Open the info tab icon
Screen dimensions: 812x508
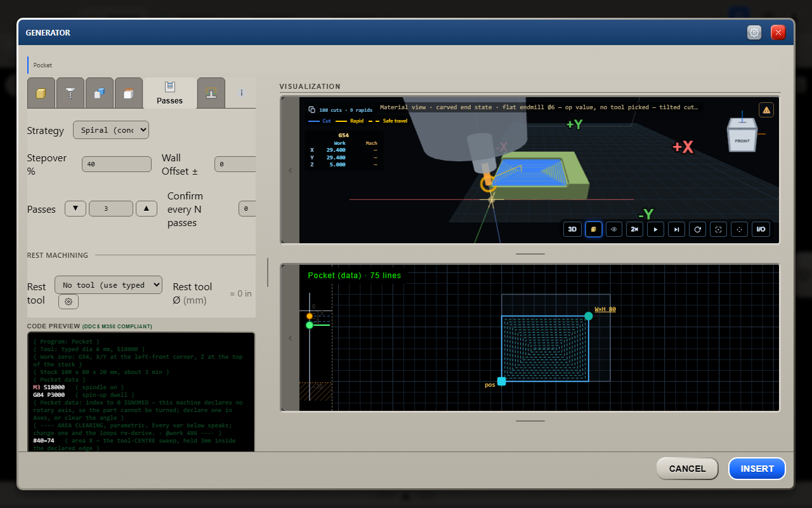tap(242, 93)
